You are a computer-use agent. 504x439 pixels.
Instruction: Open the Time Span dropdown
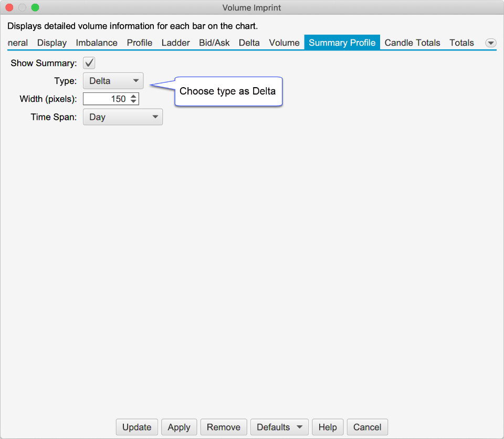[123, 117]
